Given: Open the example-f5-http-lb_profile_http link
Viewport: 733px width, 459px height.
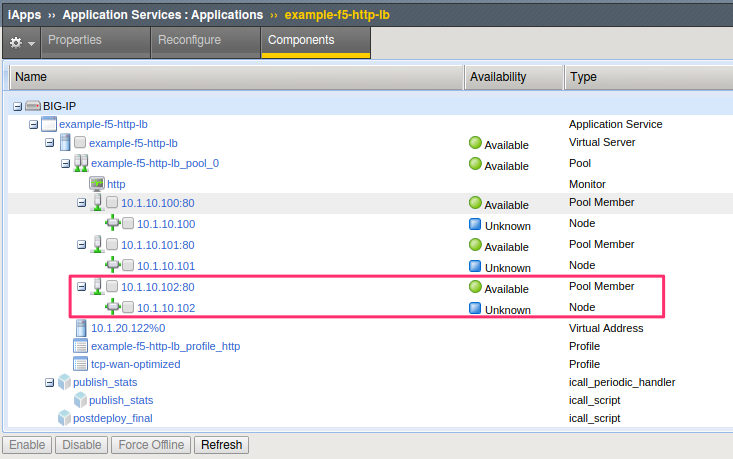Looking at the screenshot, I should pos(165,346).
